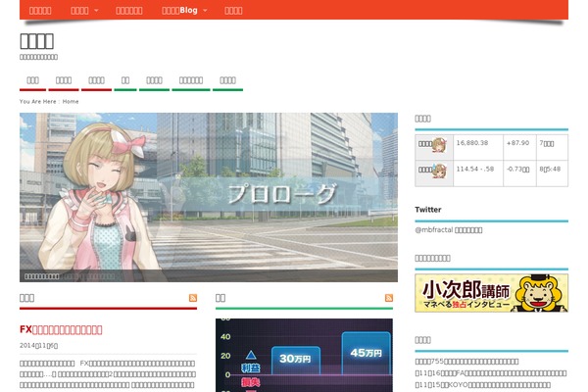Image resolution: width=588 pixels, height=392 pixels.
Task: Open the sidebar news item mentioning FA
Action: click(x=491, y=373)
